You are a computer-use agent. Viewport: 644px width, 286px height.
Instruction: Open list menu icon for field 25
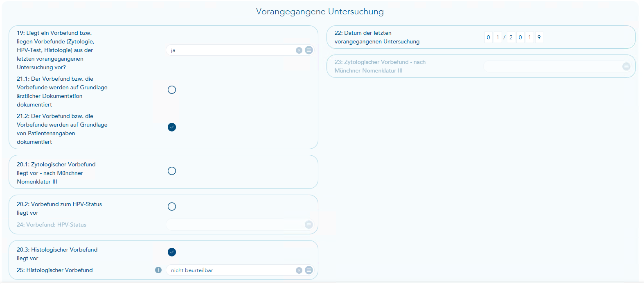(x=309, y=270)
